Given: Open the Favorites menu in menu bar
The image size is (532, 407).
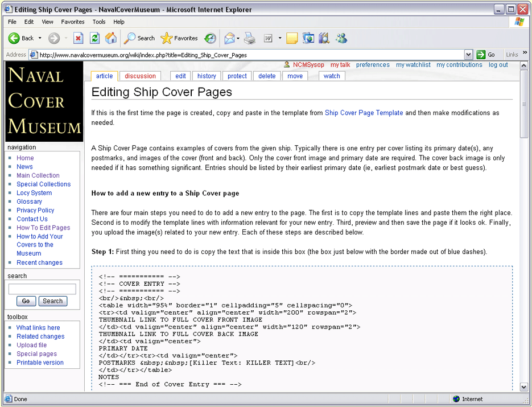Looking at the screenshot, I should 73,22.
